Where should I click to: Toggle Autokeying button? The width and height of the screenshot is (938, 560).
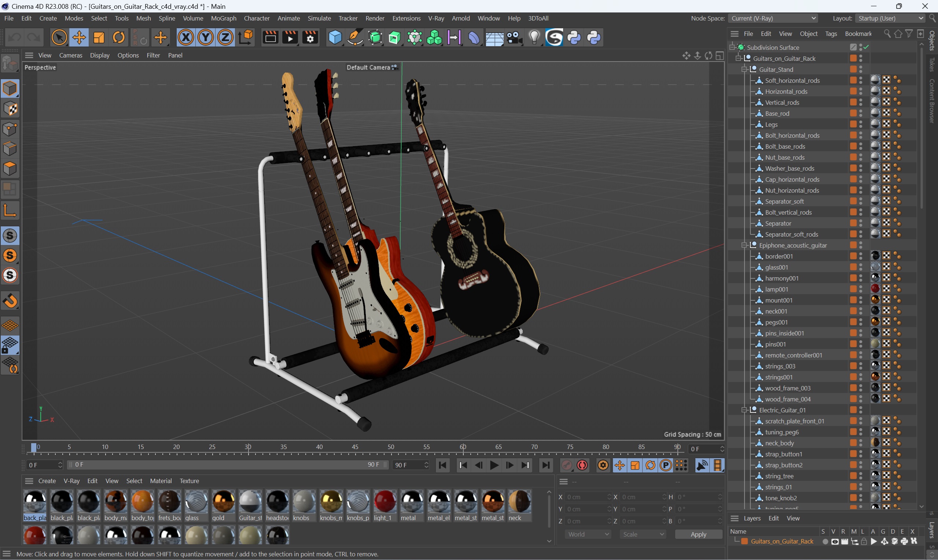point(582,465)
